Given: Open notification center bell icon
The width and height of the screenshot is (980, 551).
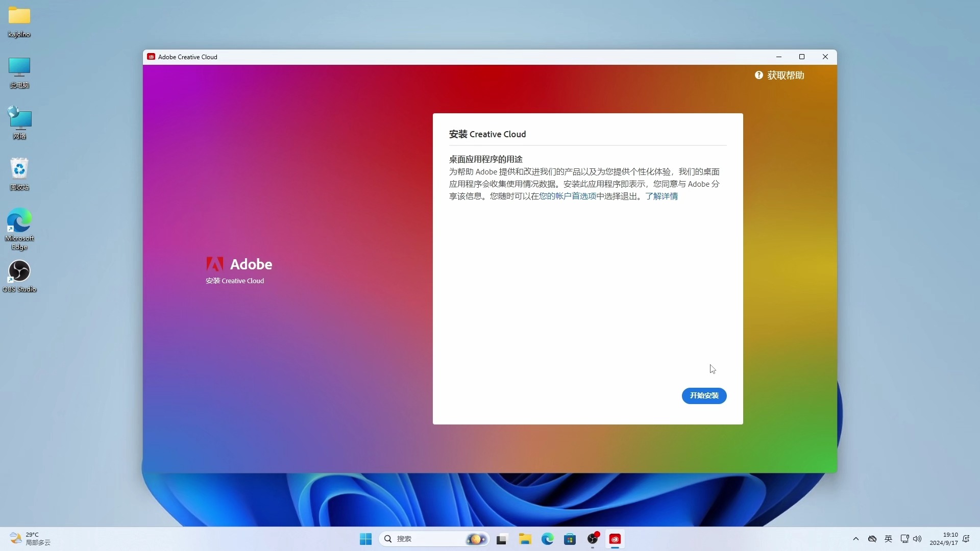Looking at the screenshot, I should [x=966, y=539].
